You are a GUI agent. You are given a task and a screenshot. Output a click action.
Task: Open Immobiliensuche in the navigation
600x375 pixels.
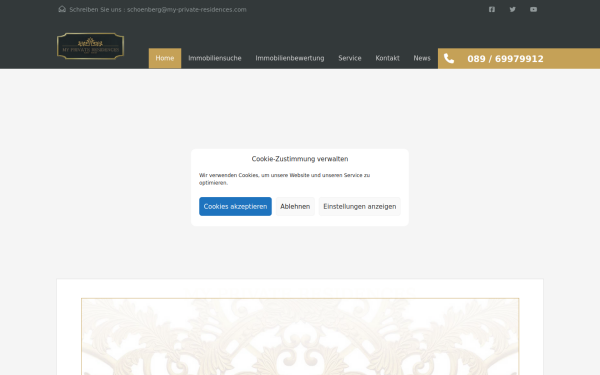pyautogui.click(x=215, y=58)
